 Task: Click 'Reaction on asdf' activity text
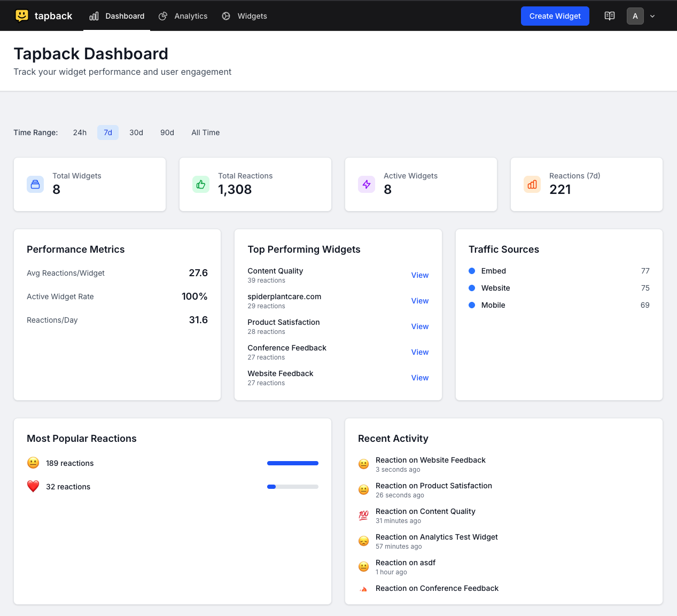point(406,563)
